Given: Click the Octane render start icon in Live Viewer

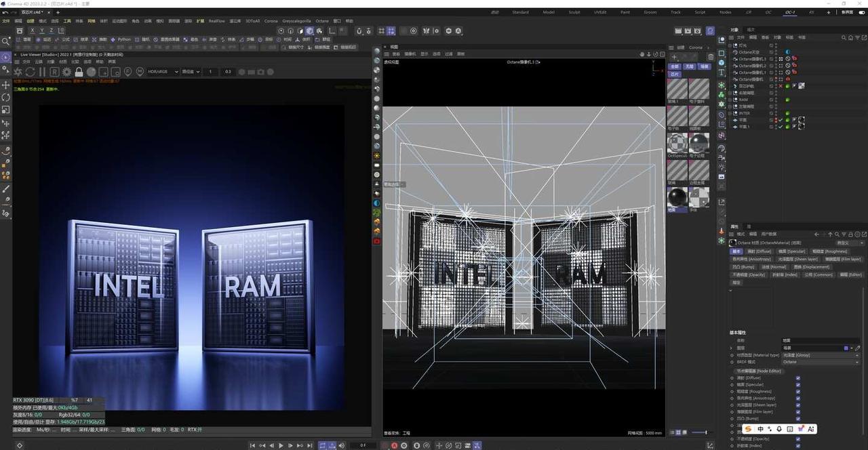Looking at the screenshot, I should pyautogui.click(x=17, y=71).
